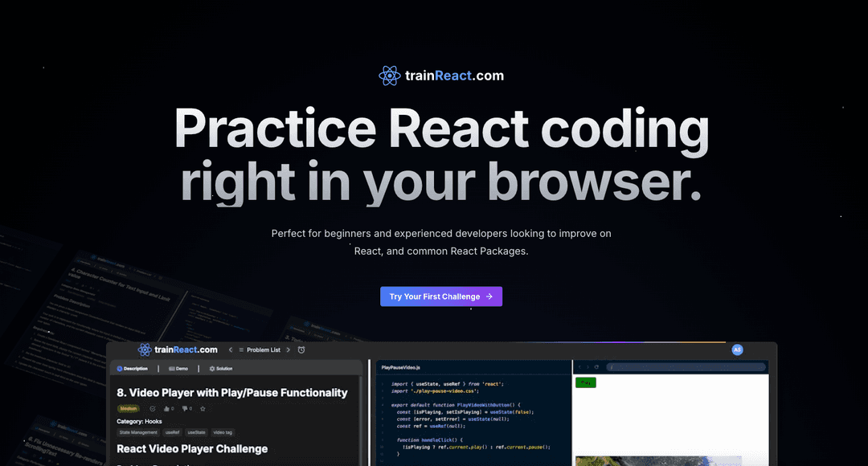868x466 pixels.
Task: Click the function handleClick code line
Action: coord(429,440)
